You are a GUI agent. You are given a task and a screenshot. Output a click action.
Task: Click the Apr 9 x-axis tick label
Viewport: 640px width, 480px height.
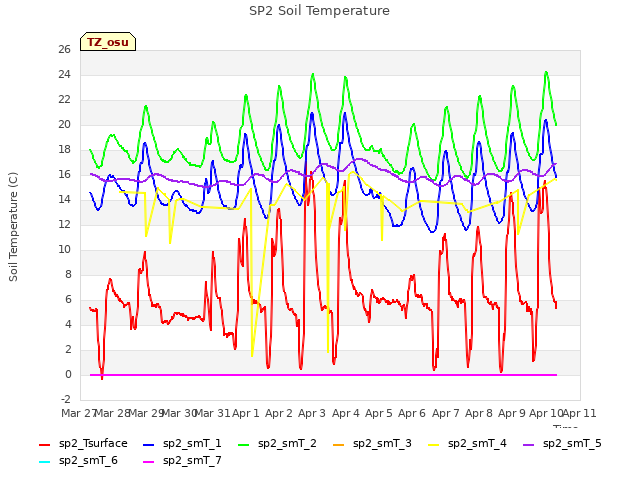tap(512, 413)
